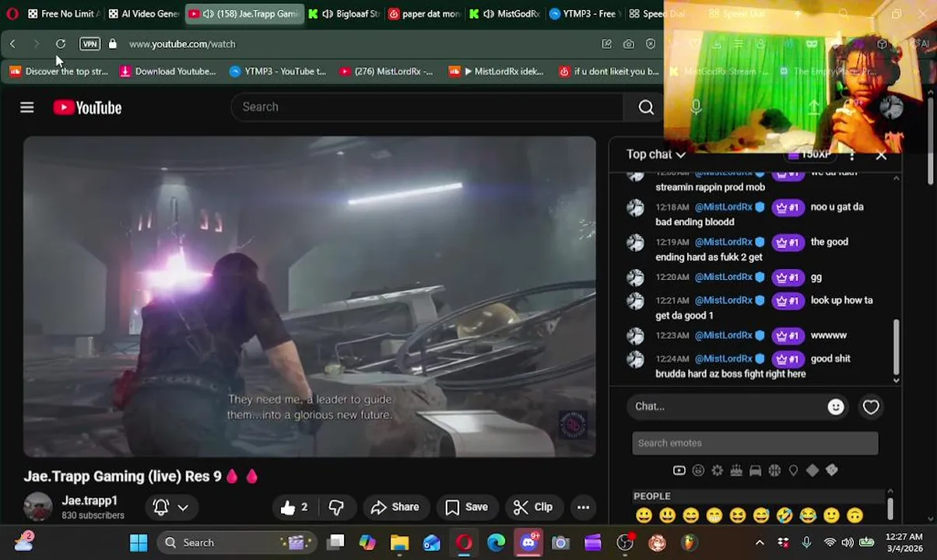Reload the page in Opera

(x=61, y=44)
